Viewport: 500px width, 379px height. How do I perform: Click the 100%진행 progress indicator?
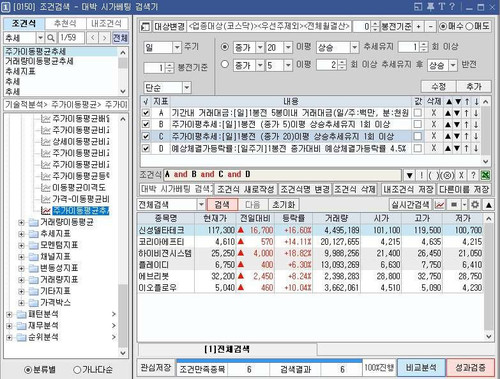pyautogui.click(x=379, y=368)
